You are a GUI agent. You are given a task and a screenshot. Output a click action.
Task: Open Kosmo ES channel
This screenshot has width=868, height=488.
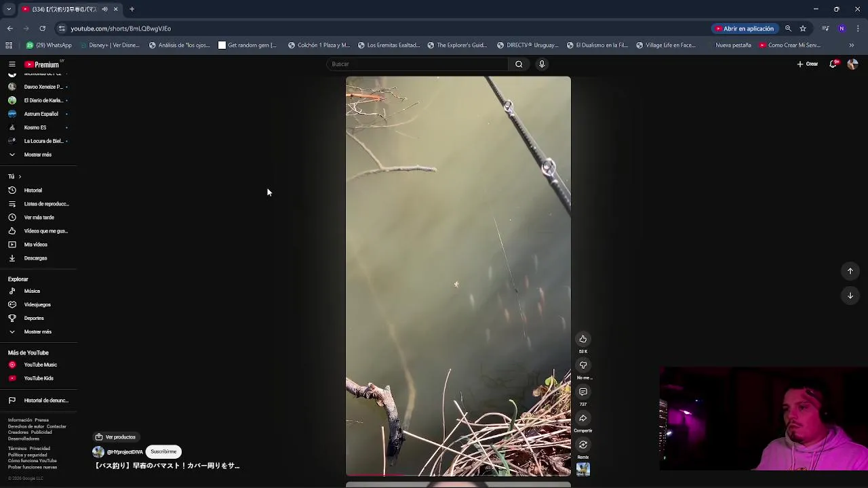point(35,127)
